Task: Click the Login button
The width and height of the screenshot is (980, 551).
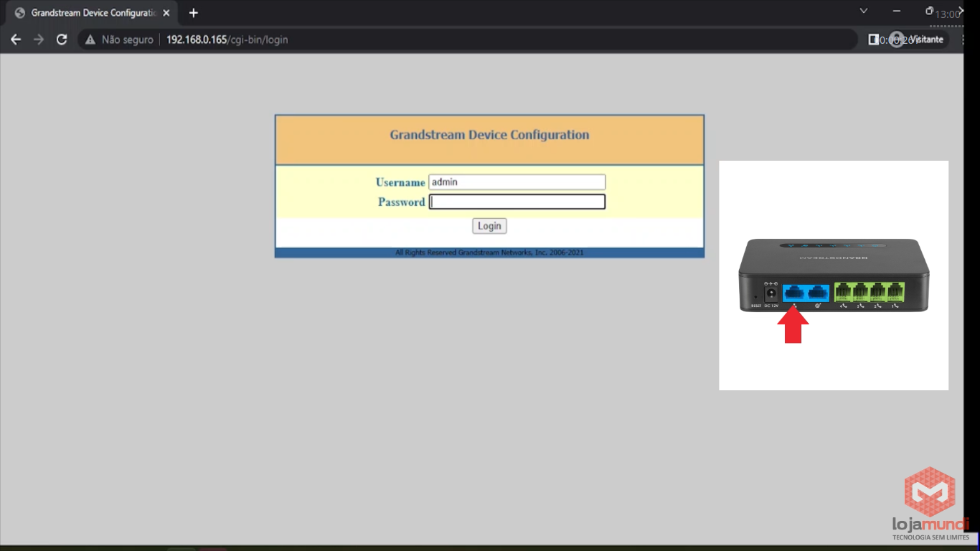Action: point(489,226)
